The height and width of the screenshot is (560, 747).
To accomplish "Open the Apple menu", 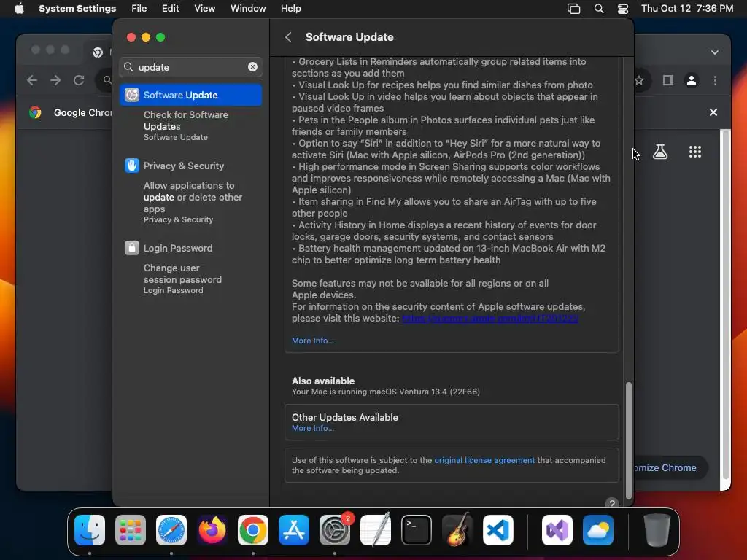I will tap(19, 9).
